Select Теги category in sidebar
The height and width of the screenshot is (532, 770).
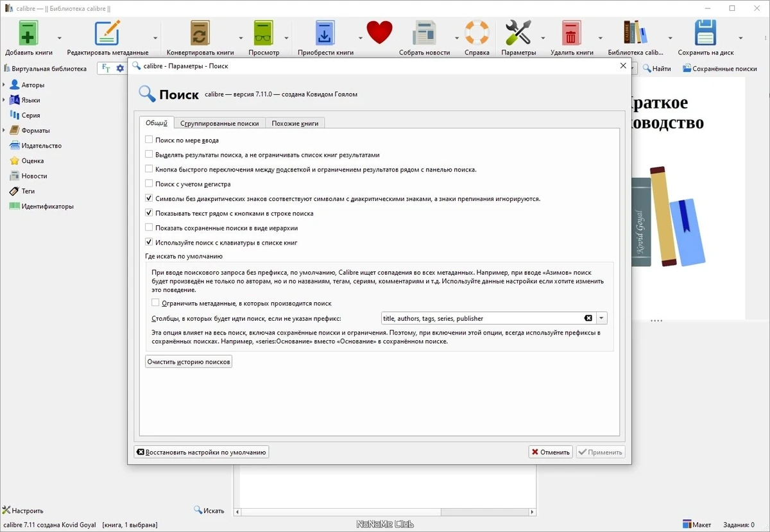coord(22,191)
